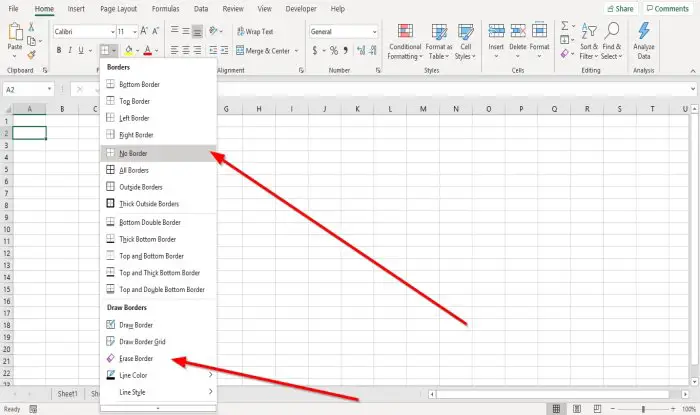Toggle Underline formatting
Image resolution: width=700 pixels, height=415 pixels.
point(81,50)
